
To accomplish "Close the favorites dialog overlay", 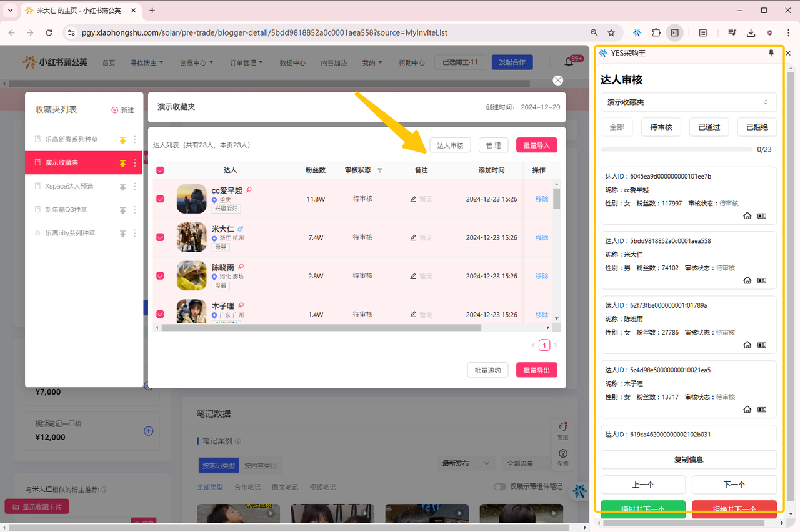I will [x=557, y=81].
